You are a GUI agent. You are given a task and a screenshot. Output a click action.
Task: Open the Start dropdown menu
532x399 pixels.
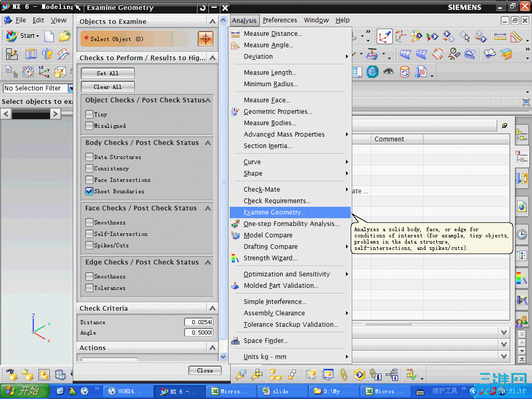pos(23,36)
